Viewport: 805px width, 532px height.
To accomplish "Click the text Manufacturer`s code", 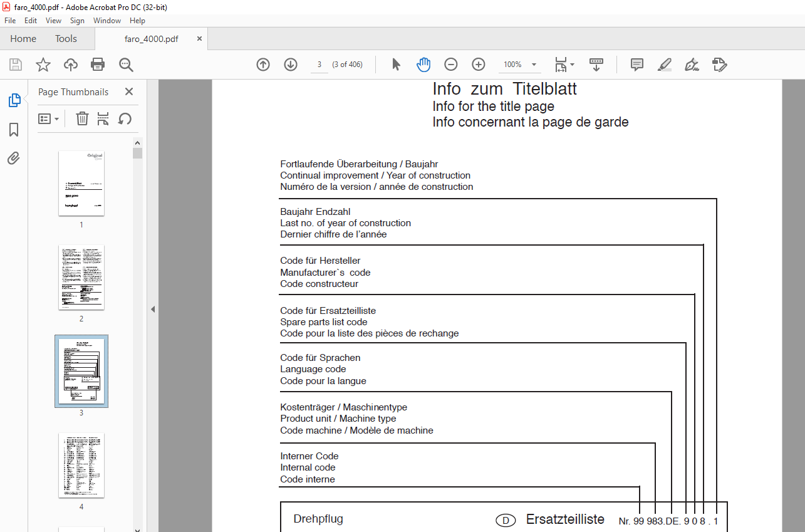I will 325,273.
